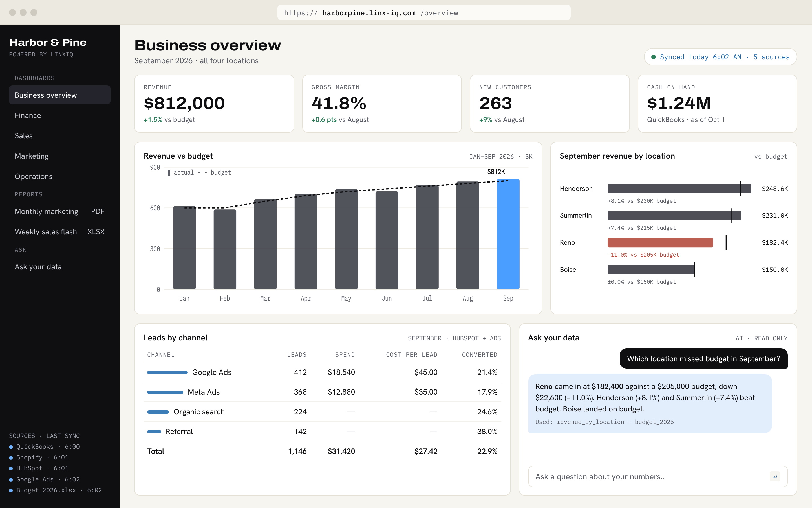
Task: Click the 263 new customers value
Action: [x=496, y=103]
